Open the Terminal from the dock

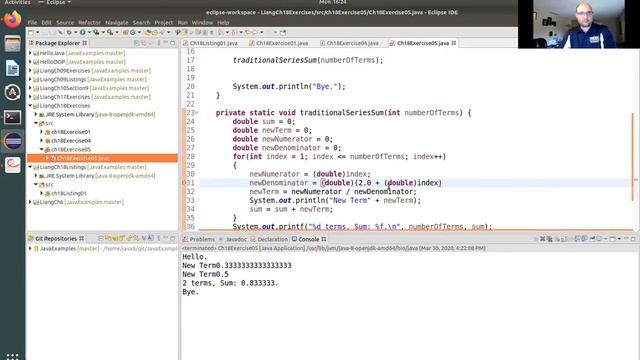[x=12, y=118]
